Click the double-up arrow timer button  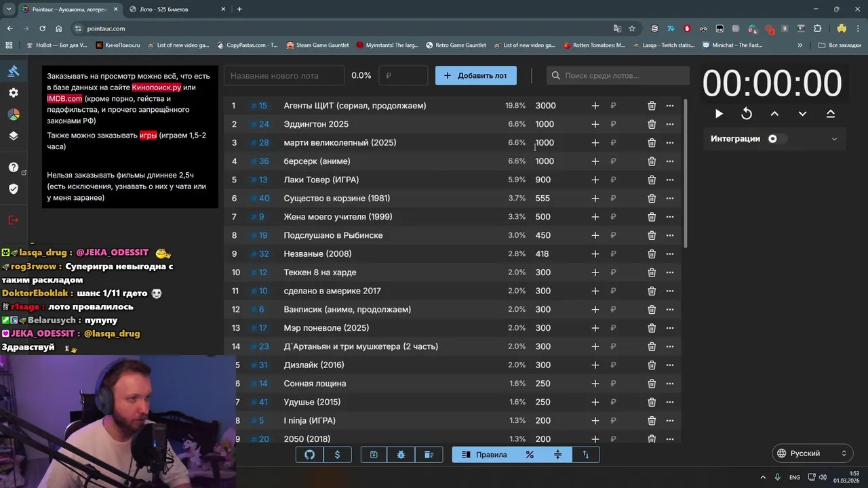831,114
